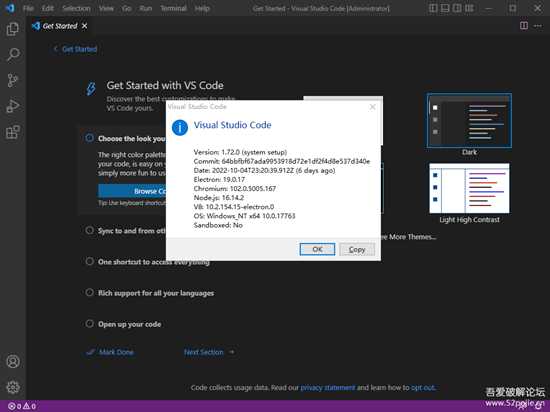
Task: Toggle the Sync to and from step circle
Action: [89, 230]
